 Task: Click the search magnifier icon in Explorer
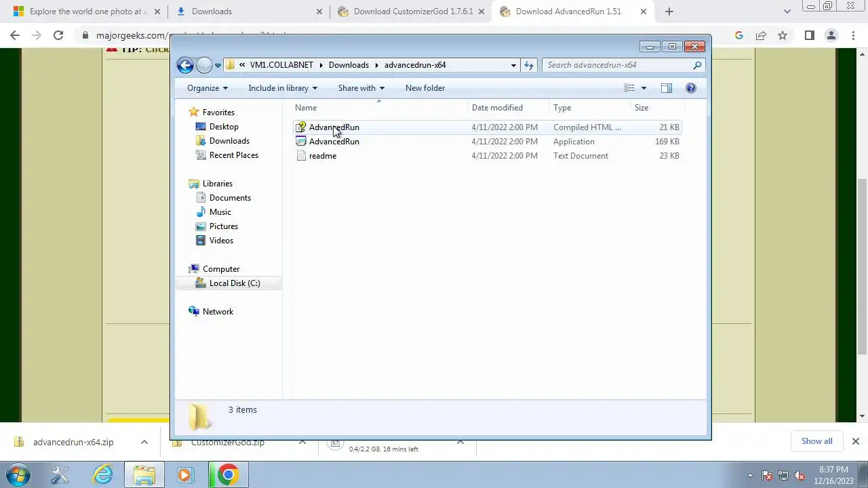coord(697,65)
